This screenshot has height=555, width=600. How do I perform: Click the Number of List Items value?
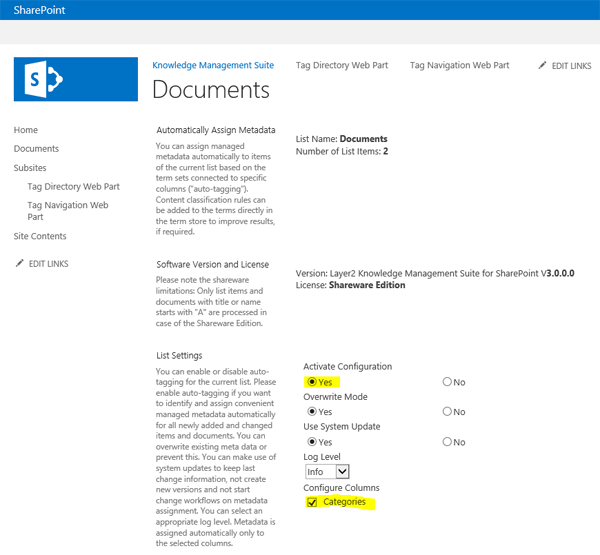(386, 152)
